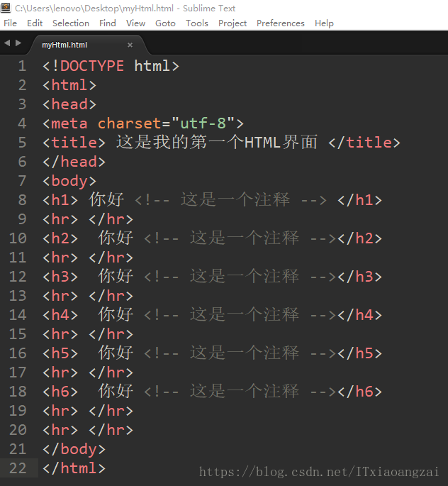Click the opening <h1> tag on line 8
448x486 pixels.
[x=60, y=200]
